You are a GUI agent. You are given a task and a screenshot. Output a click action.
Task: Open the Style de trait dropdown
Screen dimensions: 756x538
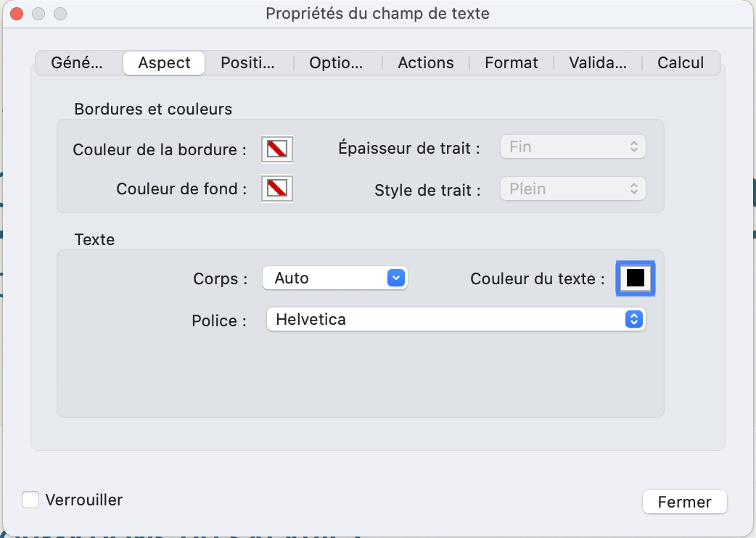572,189
